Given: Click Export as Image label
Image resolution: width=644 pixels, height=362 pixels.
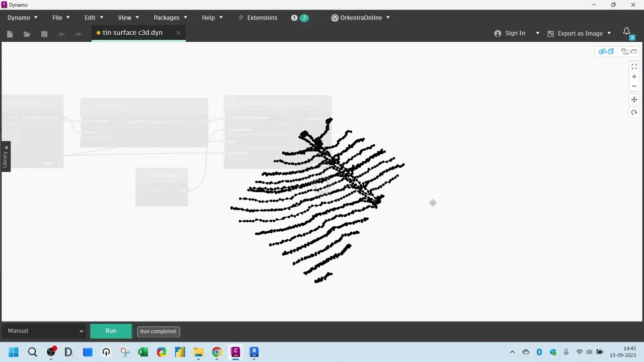Looking at the screenshot, I should tap(580, 33).
